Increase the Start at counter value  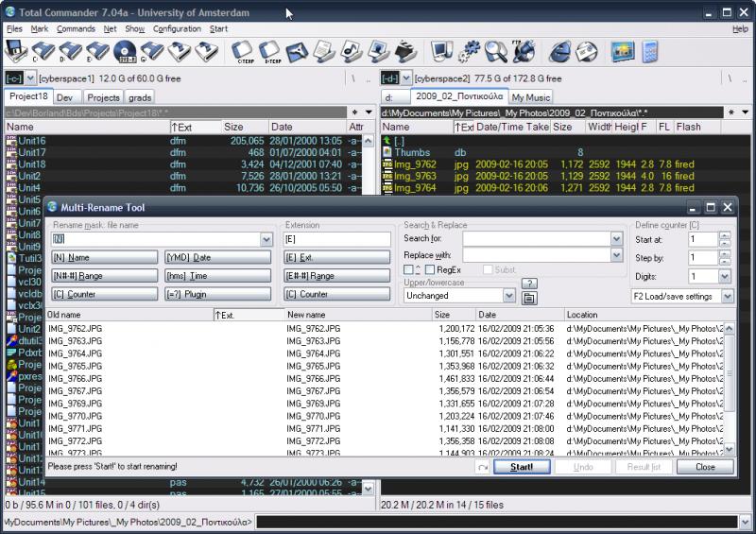click(x=725, y=235)
